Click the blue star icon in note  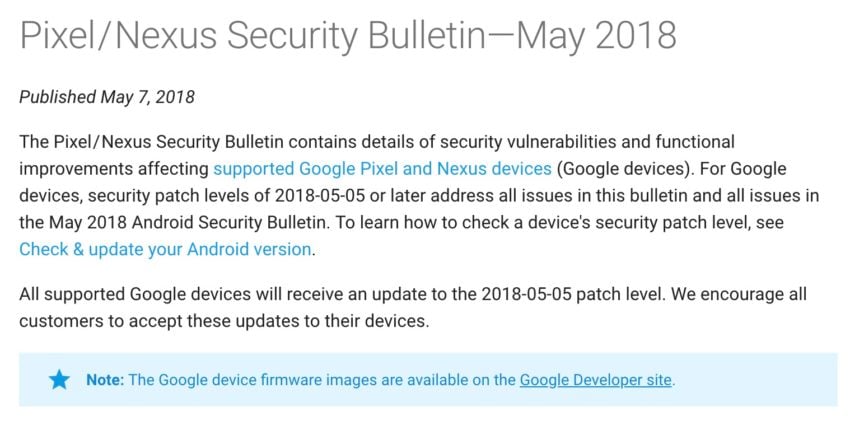(59, 380)
